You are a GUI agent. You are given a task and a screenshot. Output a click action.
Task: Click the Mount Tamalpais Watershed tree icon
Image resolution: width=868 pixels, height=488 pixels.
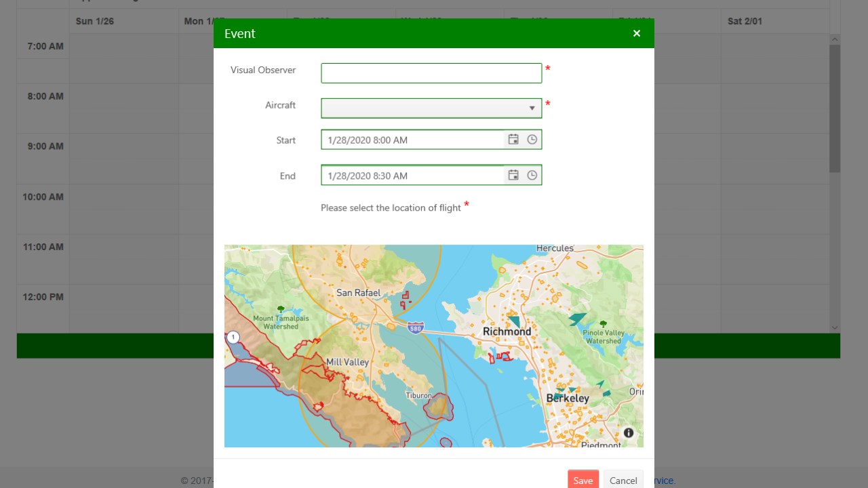281,309
